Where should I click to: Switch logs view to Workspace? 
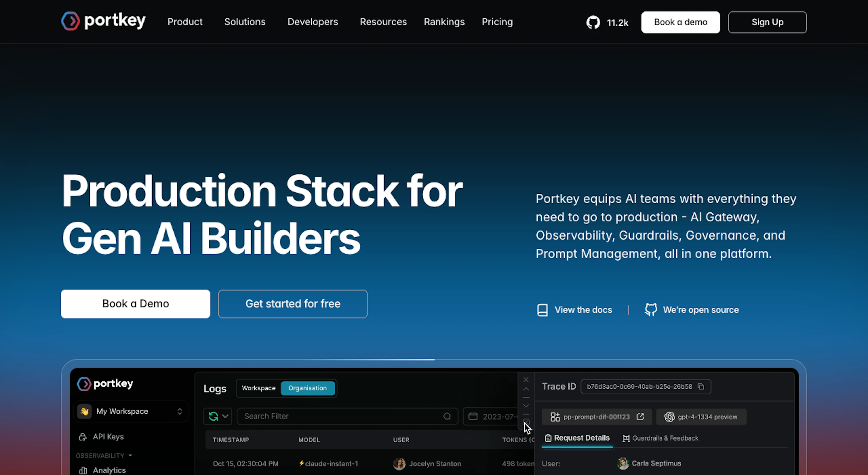point(258,388)
